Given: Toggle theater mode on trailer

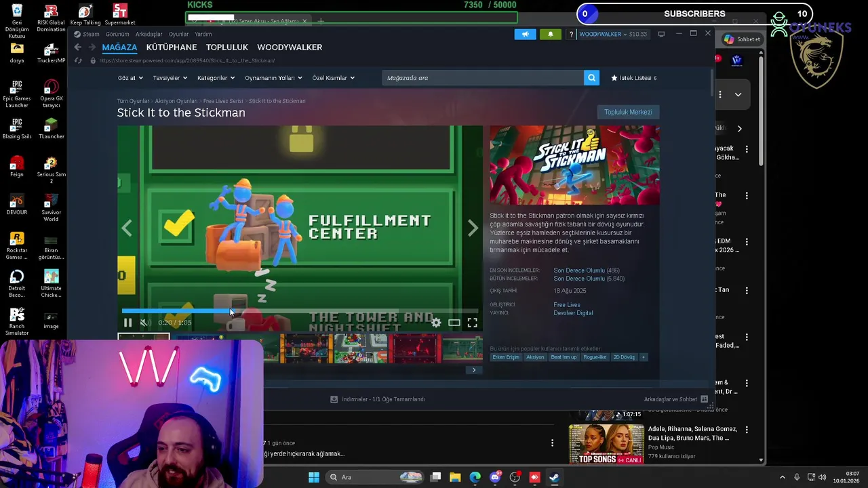Looking at the screenshot, I should [454, 323].
